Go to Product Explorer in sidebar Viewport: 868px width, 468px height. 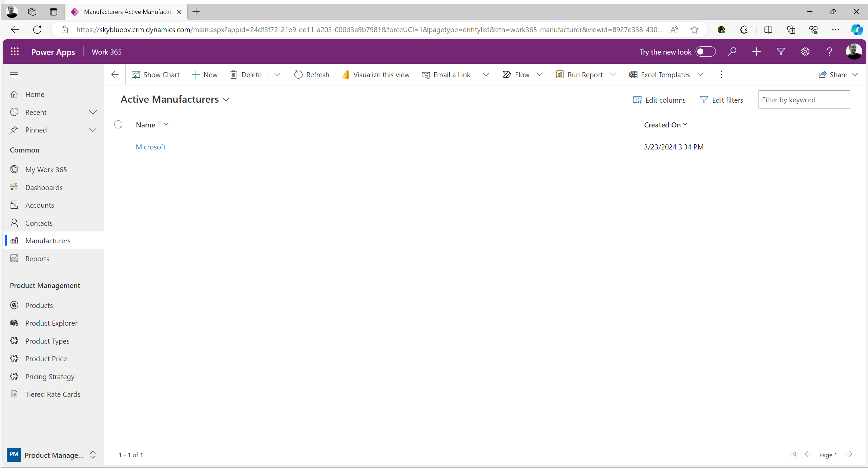coord(51,323)
